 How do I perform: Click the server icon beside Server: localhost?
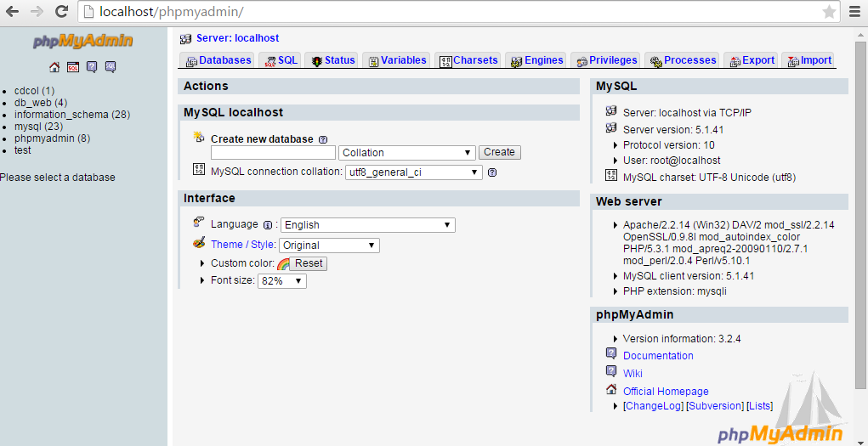tap(186, 39)
